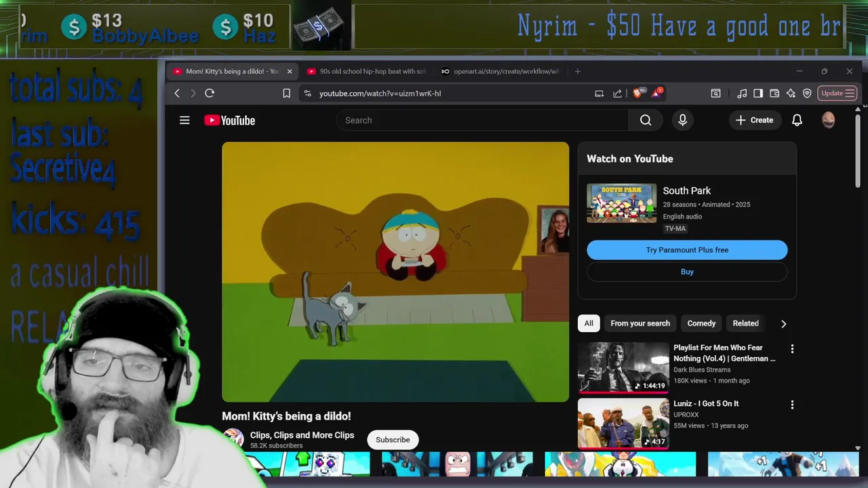Screen dimensions: 868x488
Task: View site information icon in the address bar
Action: 308,93
